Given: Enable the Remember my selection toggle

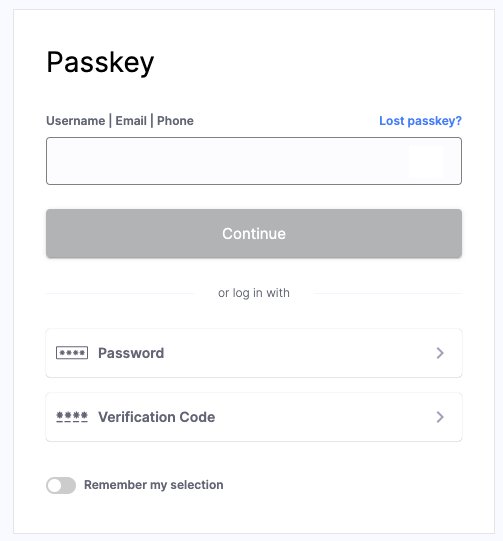Looking at the screenshot, I should coord(61,485).
